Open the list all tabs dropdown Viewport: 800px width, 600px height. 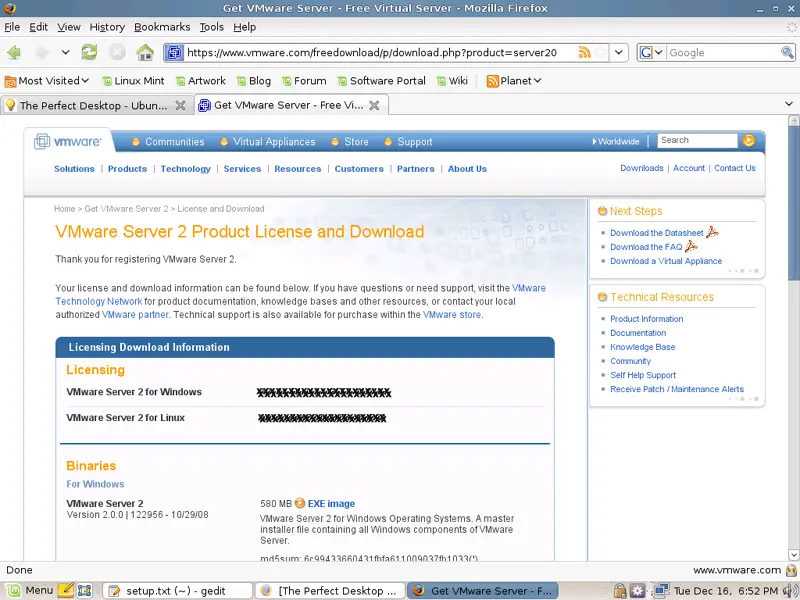pyautogui.click(x=789, y=104)
